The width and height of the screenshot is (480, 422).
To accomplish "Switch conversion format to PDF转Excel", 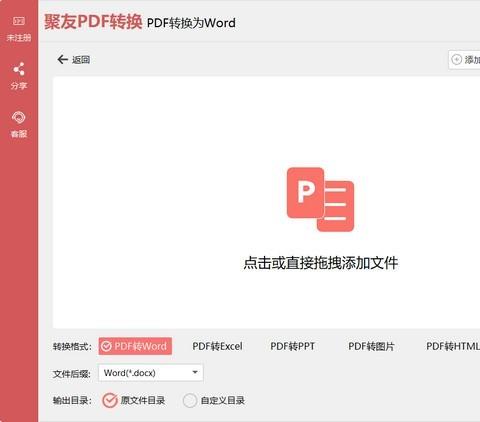I will (x=217, y=346).
